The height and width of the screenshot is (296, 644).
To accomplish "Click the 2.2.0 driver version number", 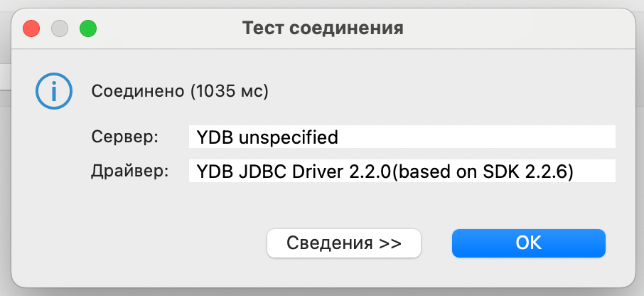I will point(370,171).
